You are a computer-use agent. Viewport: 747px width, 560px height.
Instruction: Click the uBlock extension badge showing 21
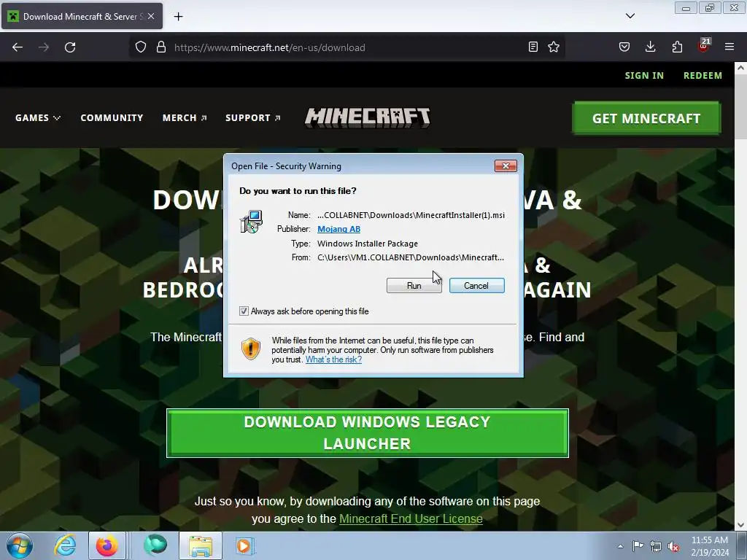(x=704, y=46)
